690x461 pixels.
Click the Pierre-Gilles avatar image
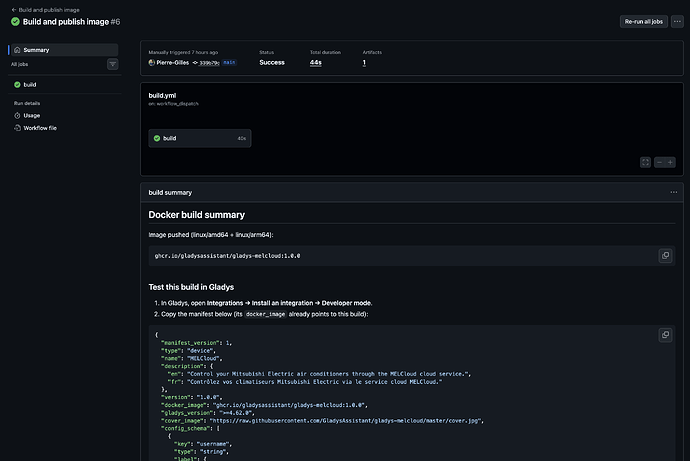(x=151, y=62)
